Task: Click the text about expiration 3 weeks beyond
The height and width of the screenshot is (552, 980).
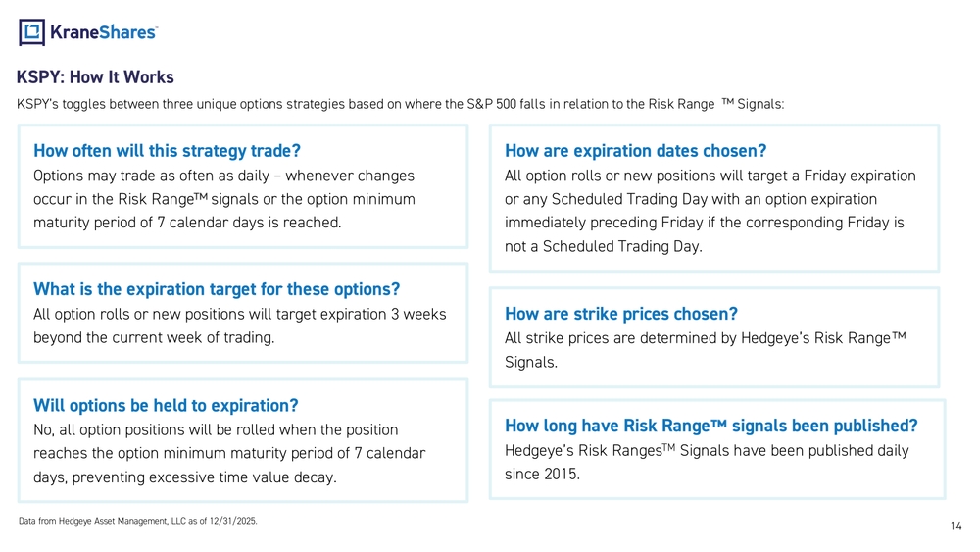Action: coord(239,326)
